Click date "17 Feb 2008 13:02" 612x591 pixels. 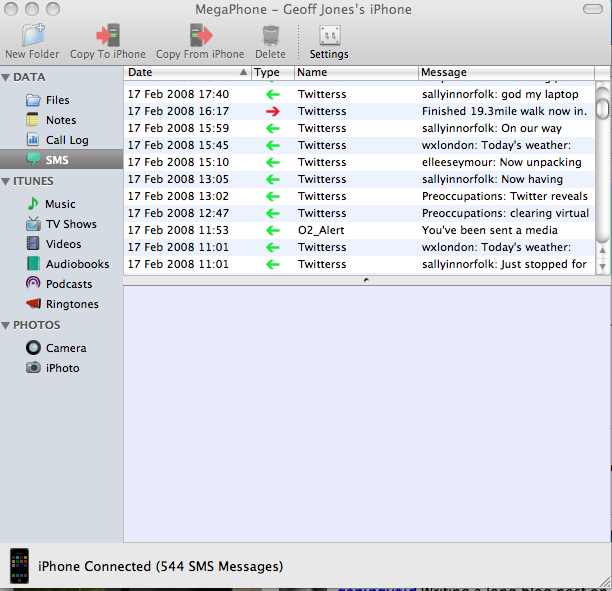[178, 196]
